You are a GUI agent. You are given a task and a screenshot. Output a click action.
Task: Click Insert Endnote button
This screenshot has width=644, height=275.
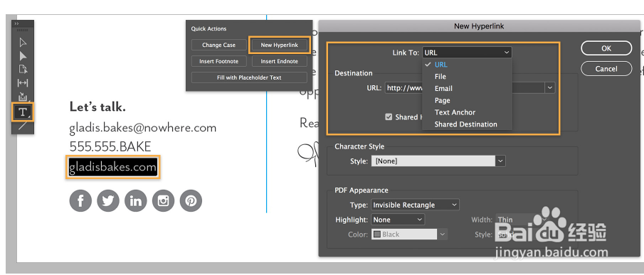(279, 62)
